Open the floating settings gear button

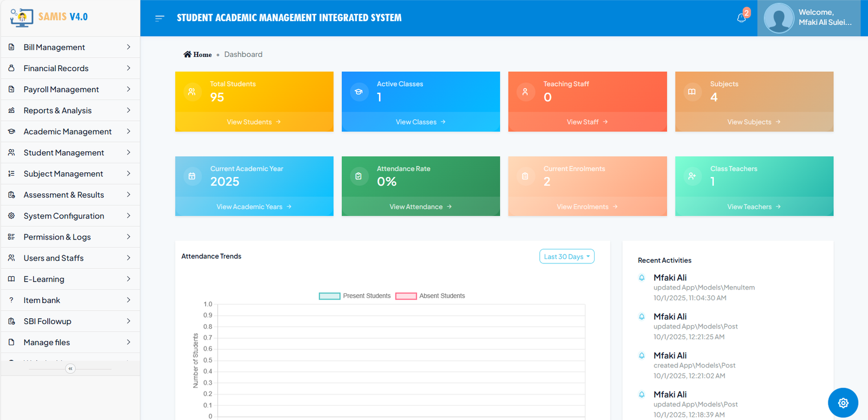click(x=843, y=403)
